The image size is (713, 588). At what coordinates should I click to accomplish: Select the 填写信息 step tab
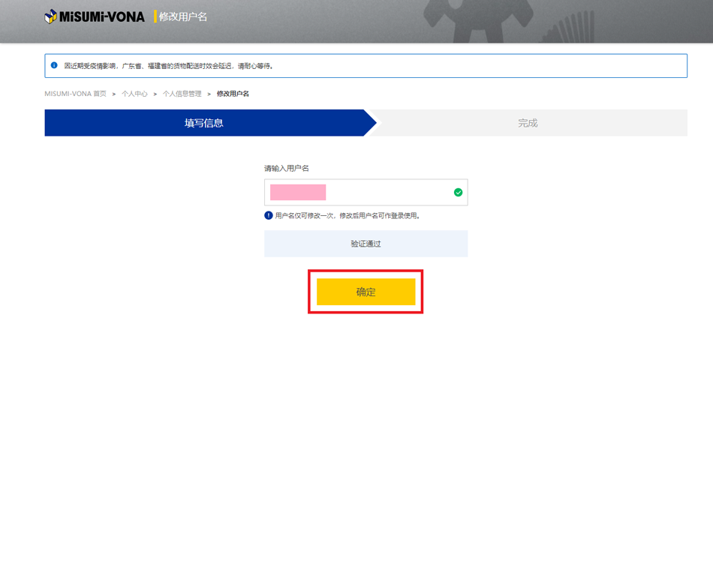(x=204, y=123)
